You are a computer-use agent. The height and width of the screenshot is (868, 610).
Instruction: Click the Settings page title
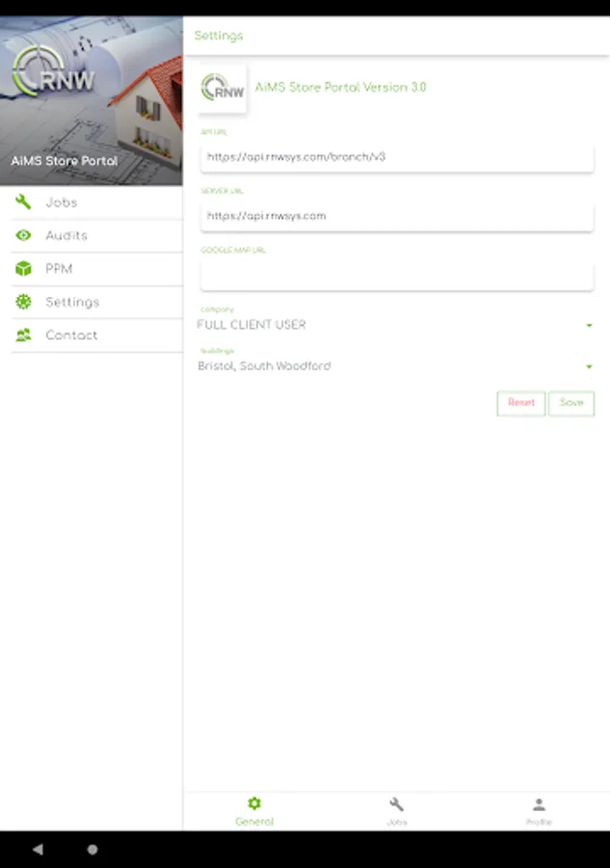click(x=219, y=36)
